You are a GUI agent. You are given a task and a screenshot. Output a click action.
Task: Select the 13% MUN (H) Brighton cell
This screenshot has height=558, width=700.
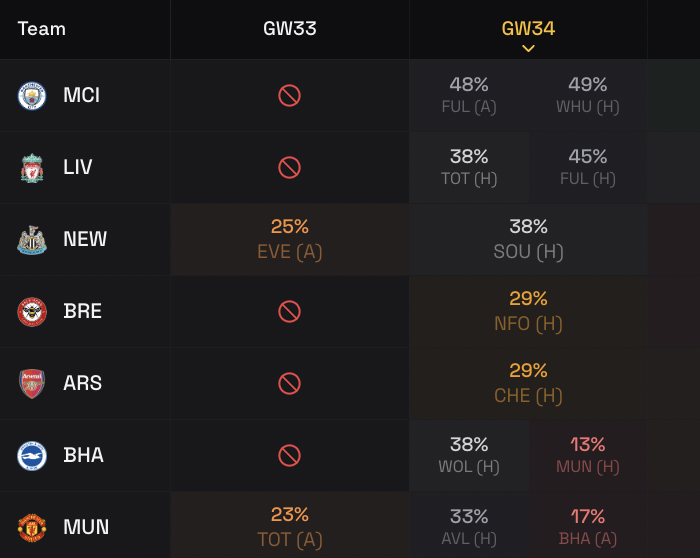[588, 456]
